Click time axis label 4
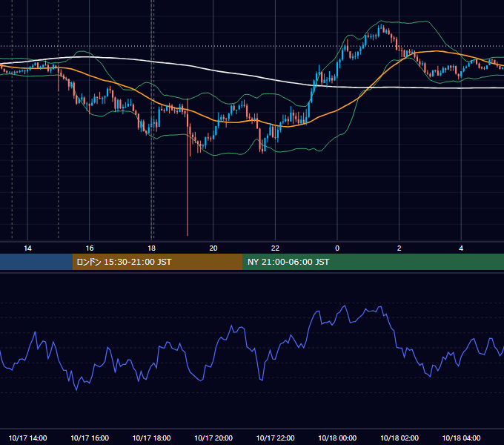The height and width of the screenshot is (445, 504). point(461,248)
